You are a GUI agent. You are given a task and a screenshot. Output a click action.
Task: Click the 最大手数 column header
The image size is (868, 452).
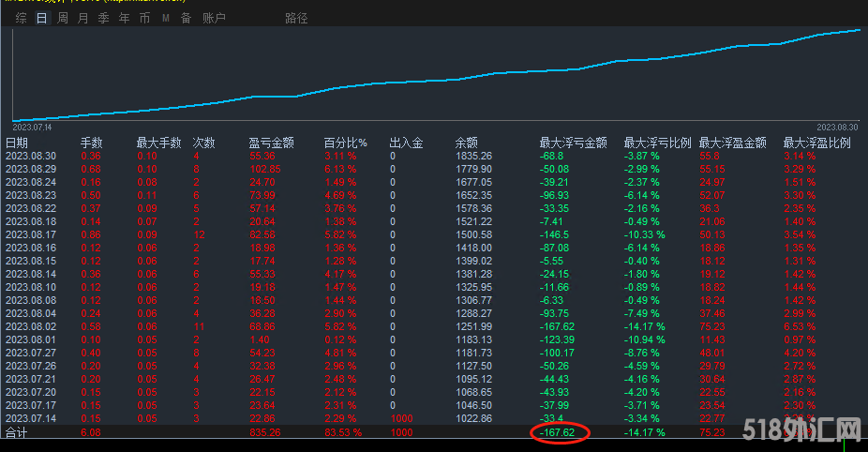(x=158, y=143)
